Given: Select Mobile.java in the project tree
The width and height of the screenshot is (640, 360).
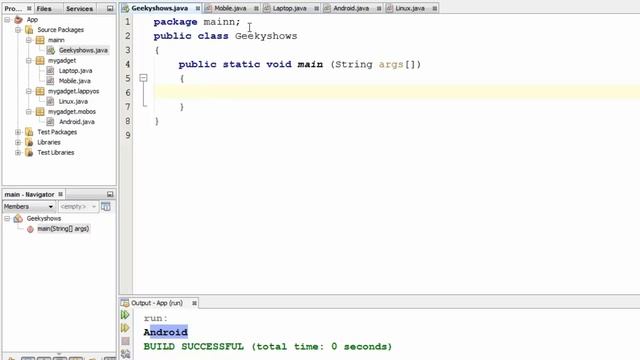Looking at the screenshot, I should point(75,81).
